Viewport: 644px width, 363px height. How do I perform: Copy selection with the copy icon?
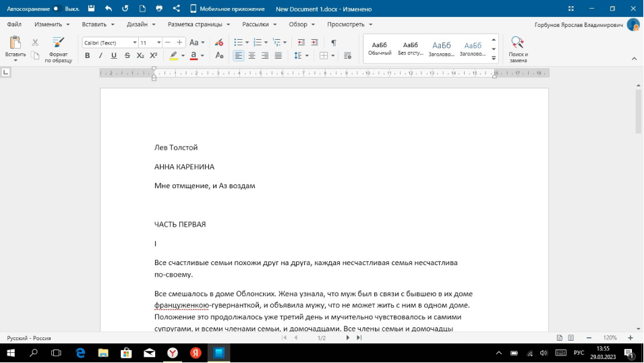(x=35, y=55)
